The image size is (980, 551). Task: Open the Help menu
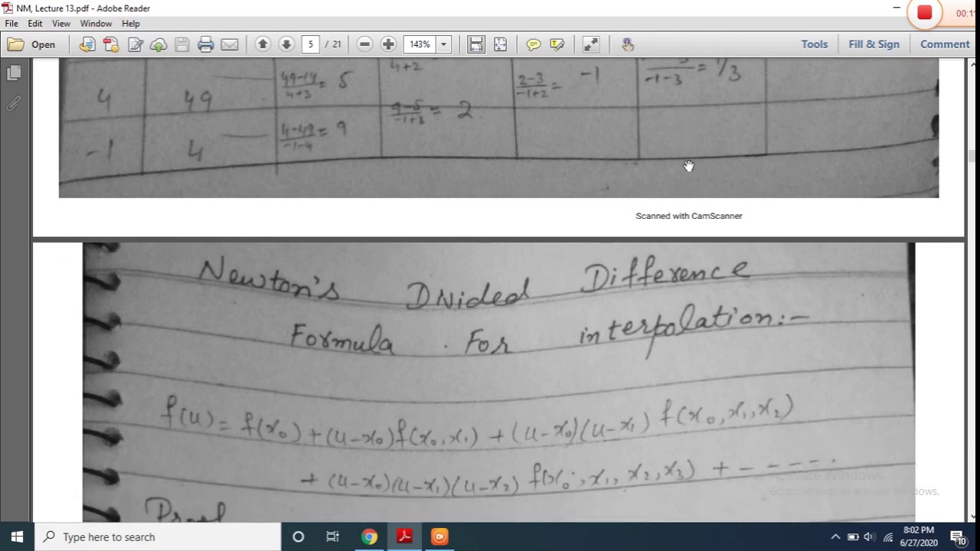[131, 24]
